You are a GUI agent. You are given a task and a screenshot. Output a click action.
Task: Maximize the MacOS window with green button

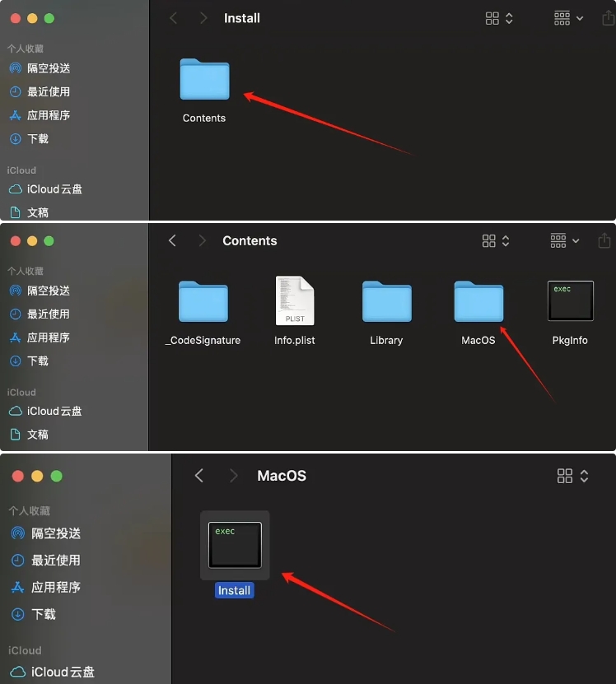(x=56, y=476)
